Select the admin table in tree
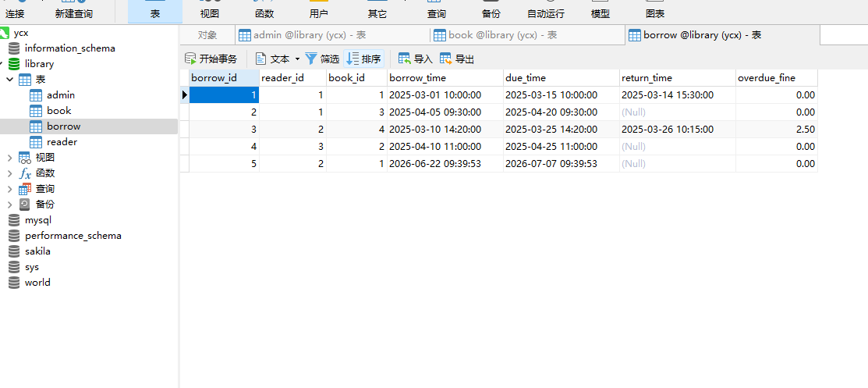The width and height of the screenshot is (868, 388). (x=61, y=94)
